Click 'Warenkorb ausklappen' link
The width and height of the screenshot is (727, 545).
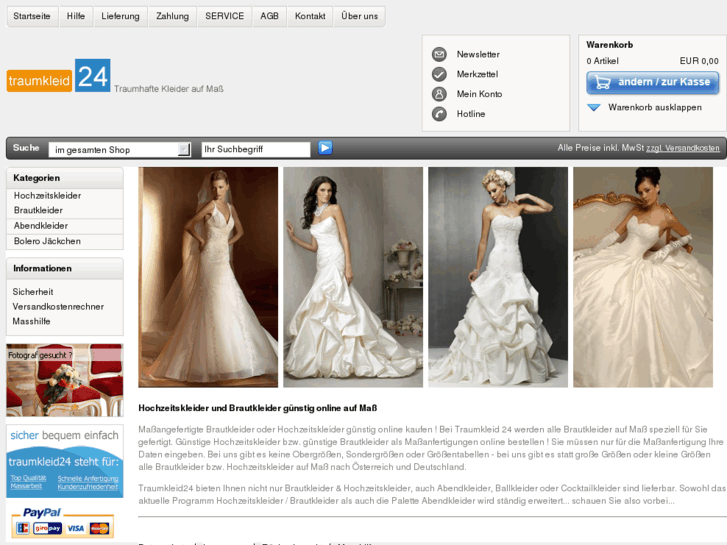coord(655,108)
